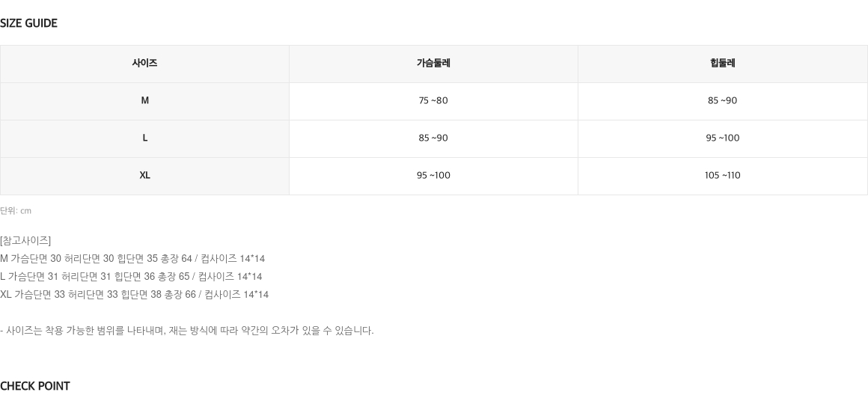Click the 85 ~90 hip cell for M

pos(722,101)
